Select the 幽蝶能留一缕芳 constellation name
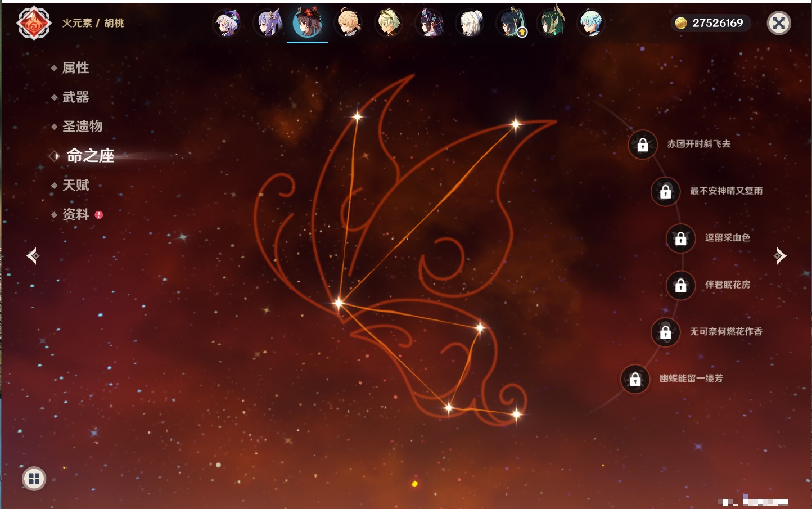 point(691,379)
